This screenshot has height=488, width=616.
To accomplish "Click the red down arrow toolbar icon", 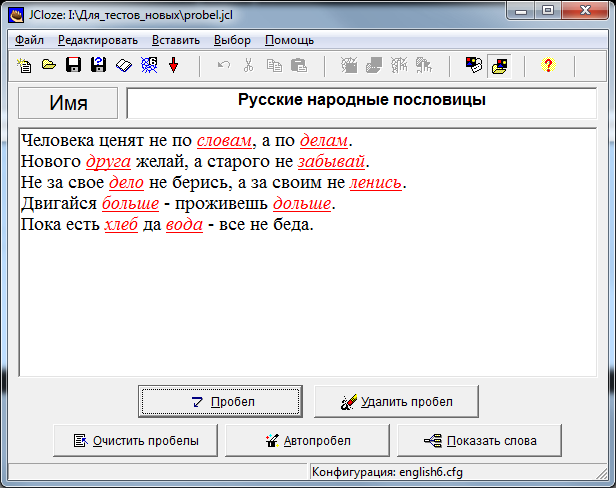I will [173, 65].
